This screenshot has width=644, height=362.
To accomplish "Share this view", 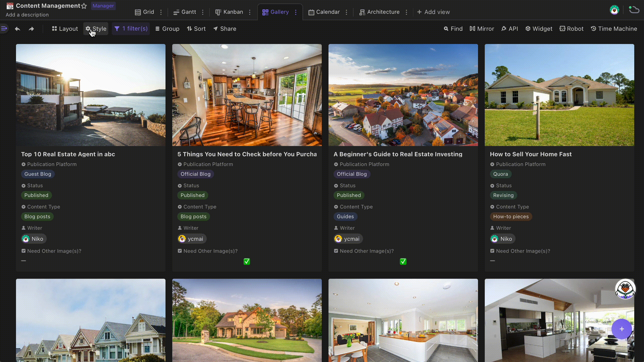I will (x=224, y=29).
